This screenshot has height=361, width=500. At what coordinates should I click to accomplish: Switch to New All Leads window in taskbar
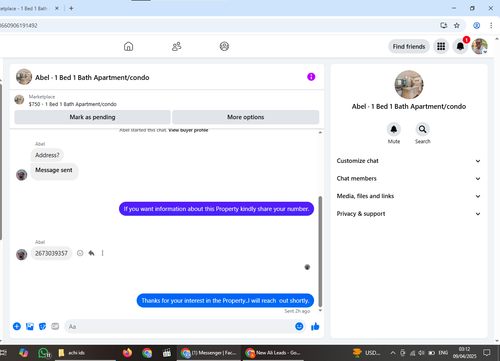click(x=273, y=353)
